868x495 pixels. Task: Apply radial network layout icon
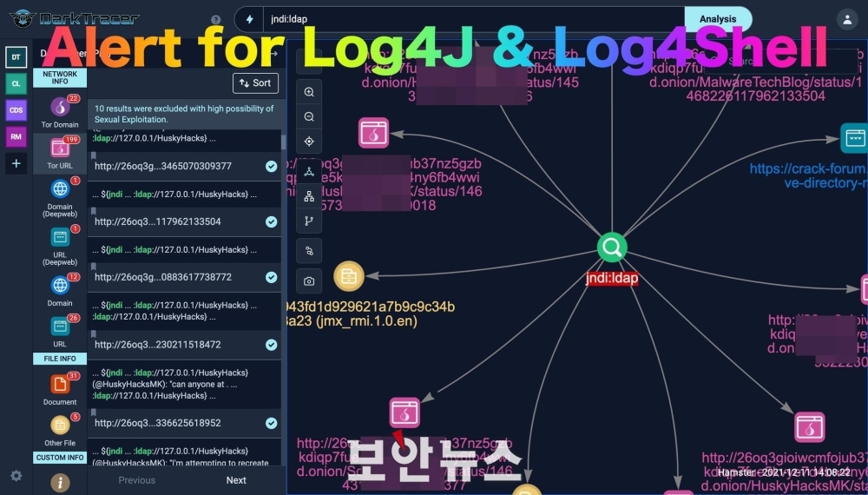(x=309, y=172)
